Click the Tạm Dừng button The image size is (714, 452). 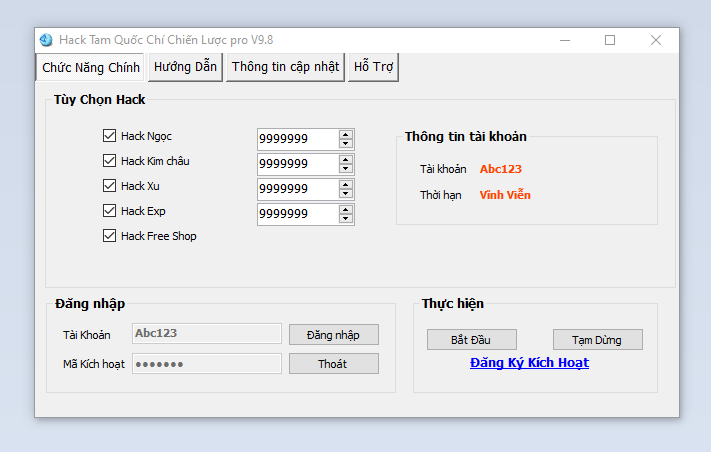(x=597, y=340)
